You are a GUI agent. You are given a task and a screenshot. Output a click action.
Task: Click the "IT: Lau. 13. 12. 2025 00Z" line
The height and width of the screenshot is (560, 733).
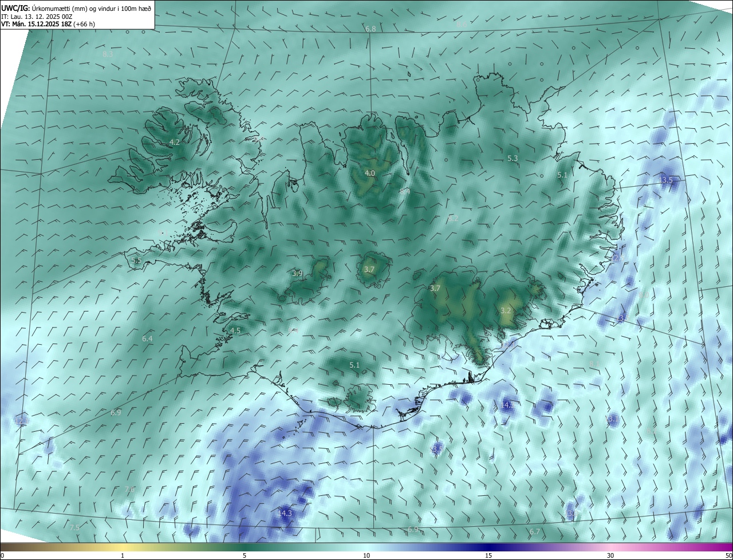pyautogui.click(x=37, y=17)
